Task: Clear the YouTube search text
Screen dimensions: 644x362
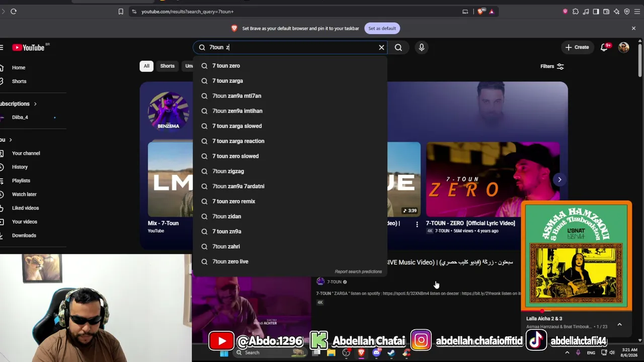Action: (381, 47)
